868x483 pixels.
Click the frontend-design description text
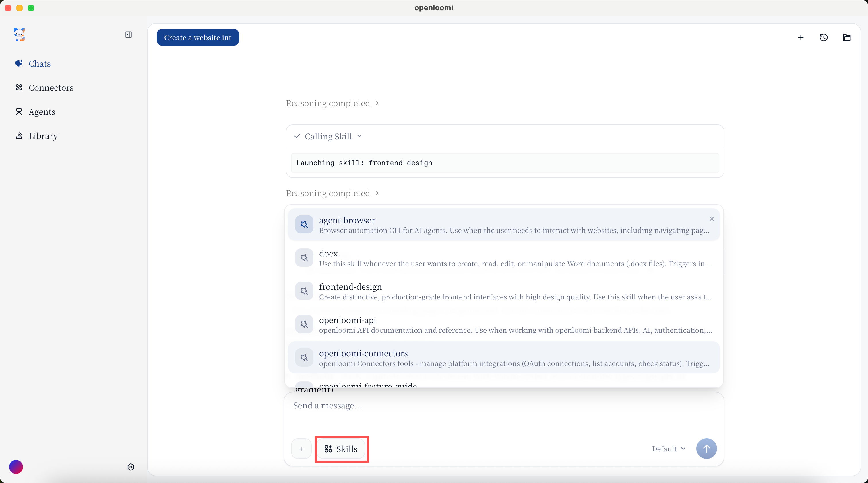tap(515, 297)
